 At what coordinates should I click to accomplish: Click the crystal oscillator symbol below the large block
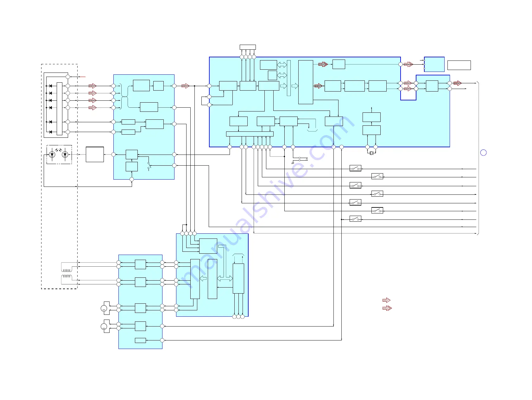(x=371, y=153)
